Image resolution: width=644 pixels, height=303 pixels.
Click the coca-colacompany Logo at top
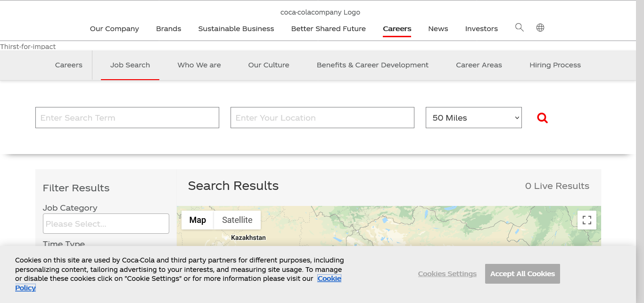coord(320,12)
